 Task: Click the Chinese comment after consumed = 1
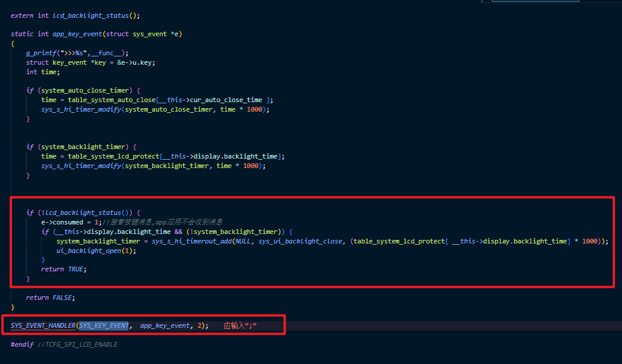(x=163, y=222)
